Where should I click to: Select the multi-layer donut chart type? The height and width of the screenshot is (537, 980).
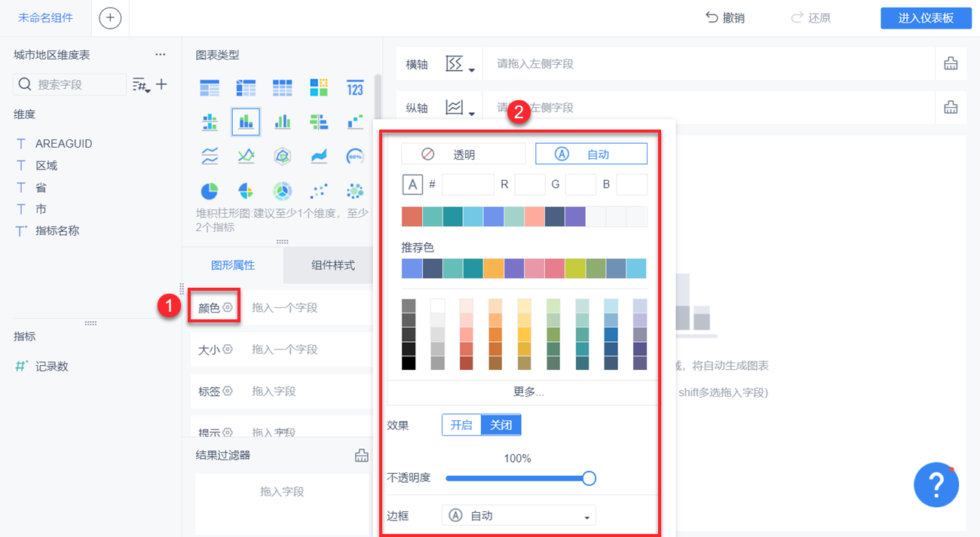click(x=282, y=190)
